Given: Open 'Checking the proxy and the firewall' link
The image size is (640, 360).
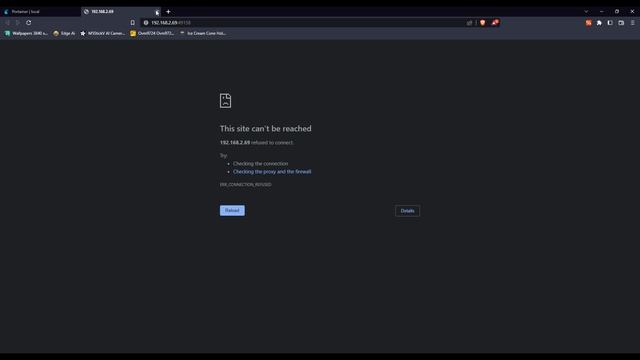Looking at the screenshot, I should (x=272, y=172).
